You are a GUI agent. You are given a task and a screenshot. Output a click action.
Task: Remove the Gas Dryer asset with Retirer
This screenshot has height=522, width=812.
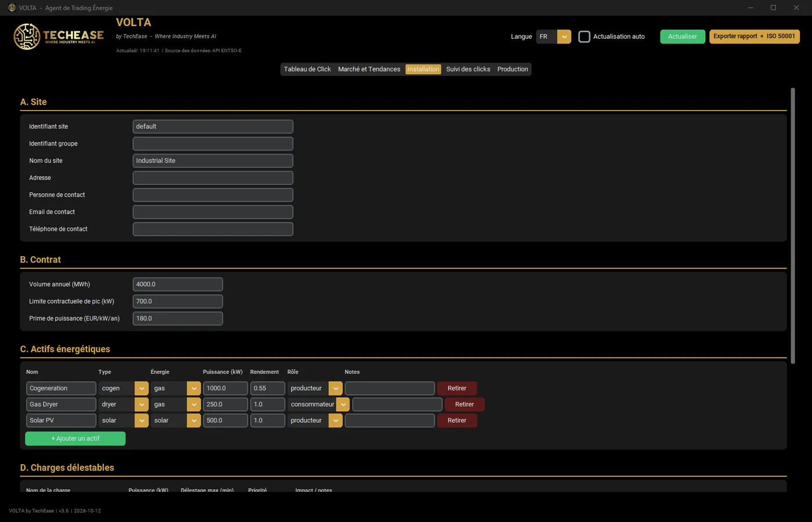click(x=465, y=404)
